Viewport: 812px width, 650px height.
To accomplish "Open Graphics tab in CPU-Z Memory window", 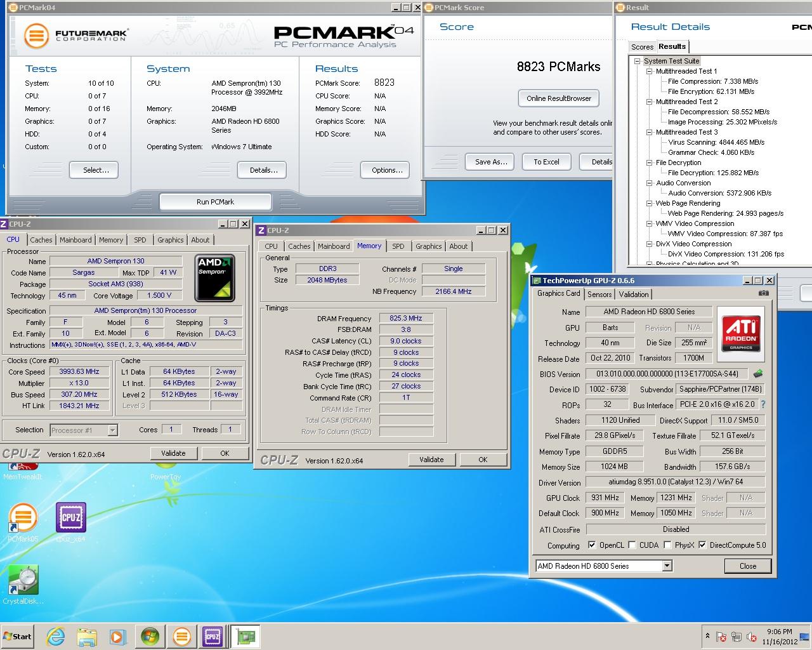I will 429,246.
